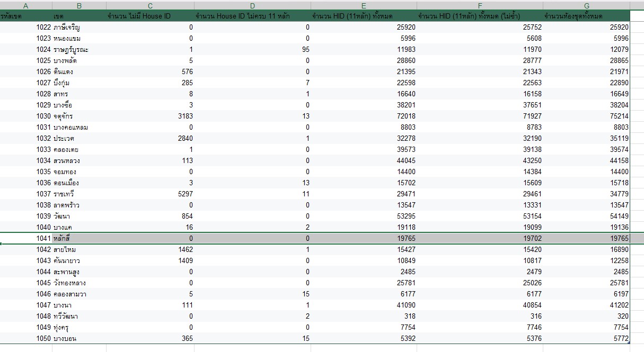This screenshot has width=644, height=352.
Task: Click the cell with value 34779
Action: tap(586, 194)
